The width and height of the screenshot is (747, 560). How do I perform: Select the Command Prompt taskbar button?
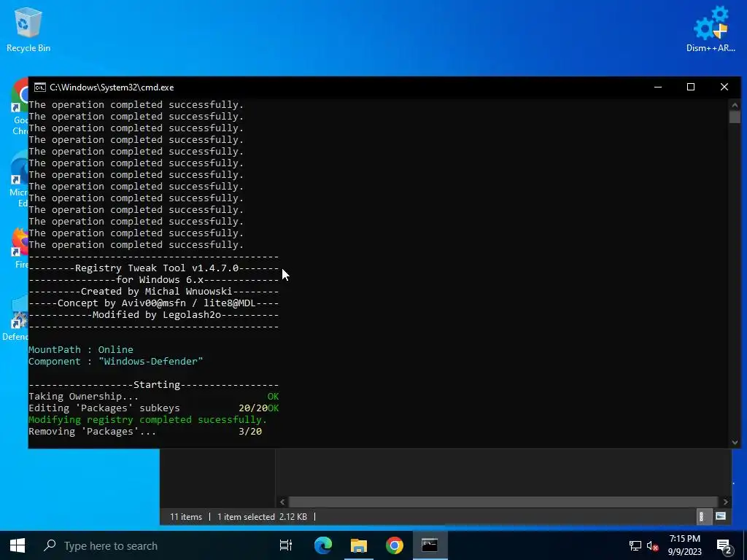pos(430,545)
